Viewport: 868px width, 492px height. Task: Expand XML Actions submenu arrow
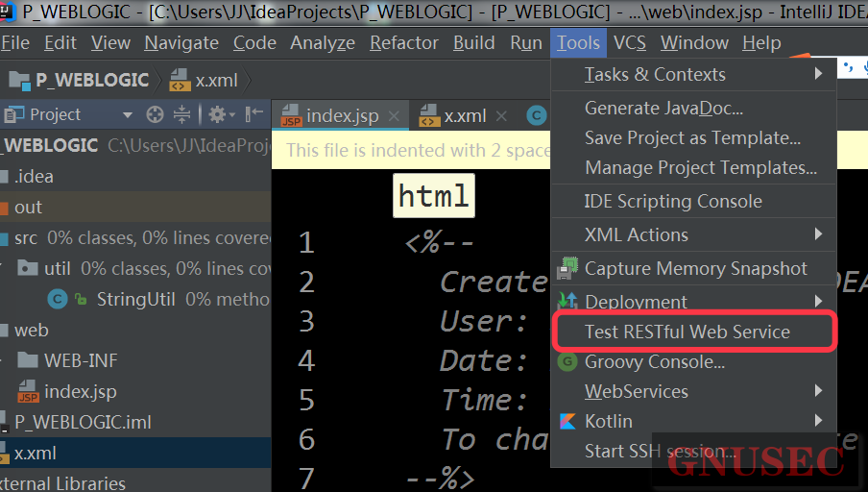point(819,234)
